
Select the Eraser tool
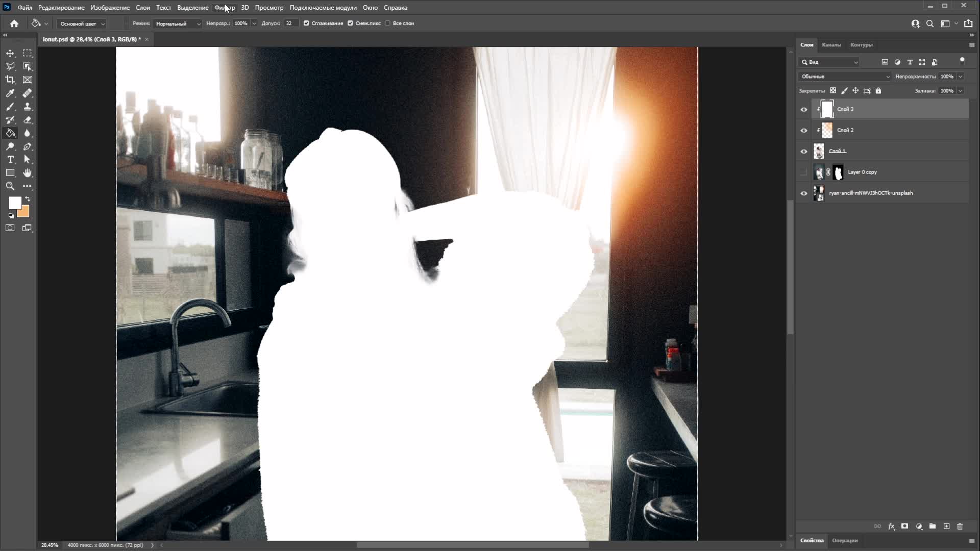(28, 120)
